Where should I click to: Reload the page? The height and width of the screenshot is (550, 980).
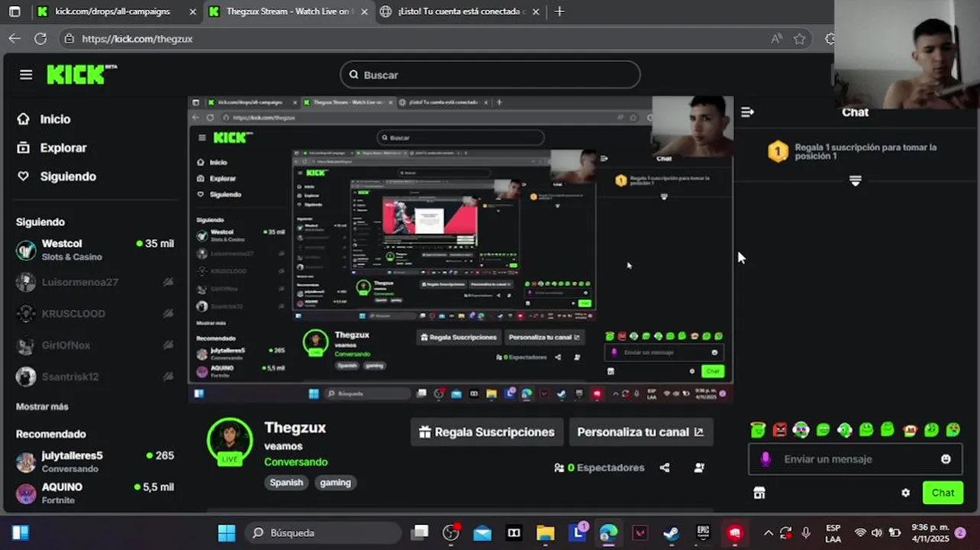tap(40, 38)
